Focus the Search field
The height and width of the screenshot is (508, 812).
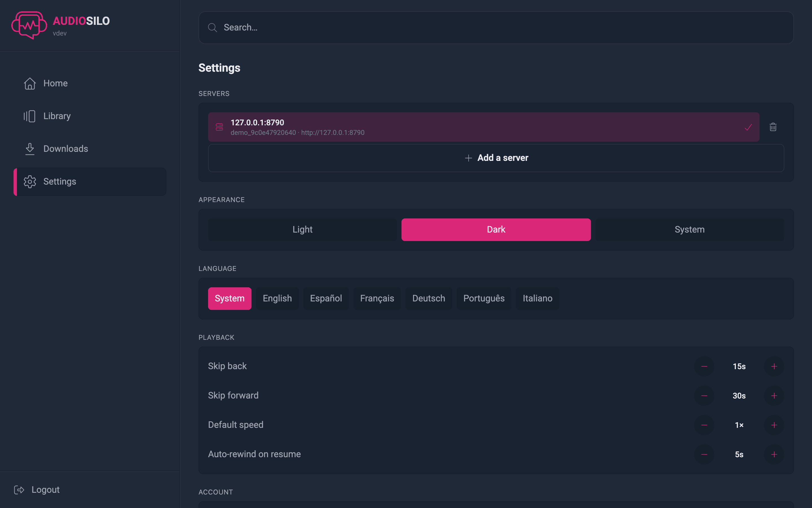click(496, 28)
